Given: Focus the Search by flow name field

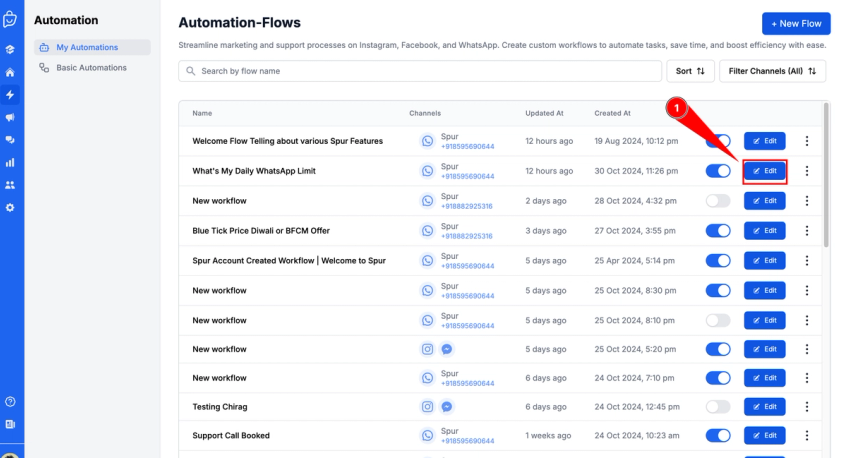Looking at the screenshot, I should (x=420, y=71).
